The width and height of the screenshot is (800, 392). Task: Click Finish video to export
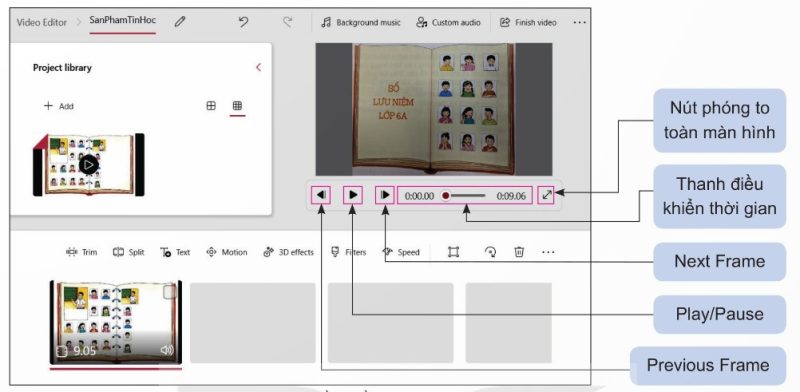[x=528, y=22]
